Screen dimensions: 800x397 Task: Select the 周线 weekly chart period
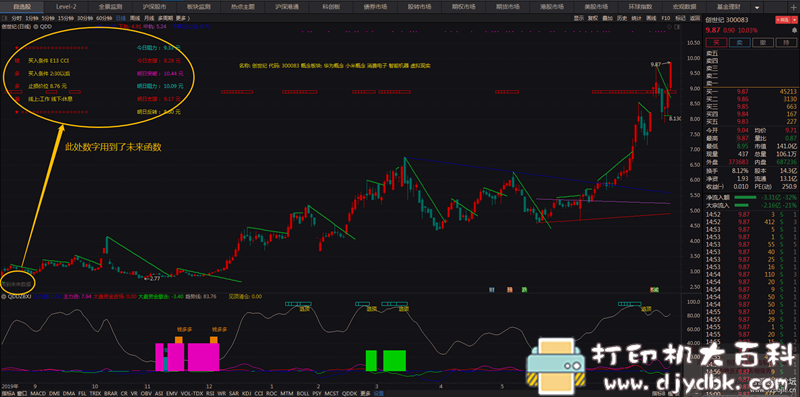[136, 18]
